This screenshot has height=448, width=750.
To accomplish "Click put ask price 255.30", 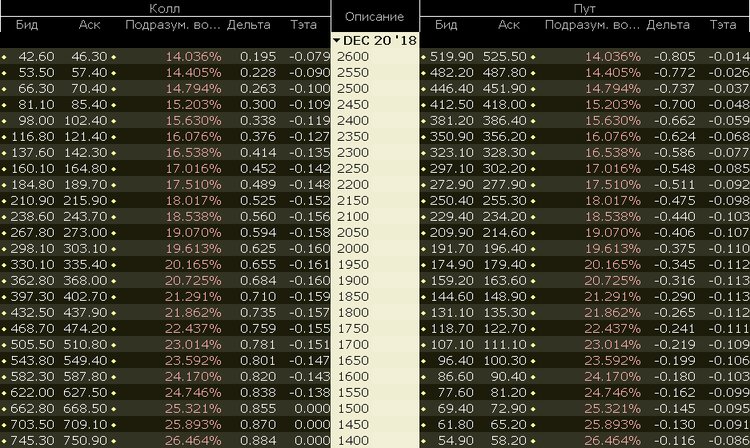I will [505, 201].
